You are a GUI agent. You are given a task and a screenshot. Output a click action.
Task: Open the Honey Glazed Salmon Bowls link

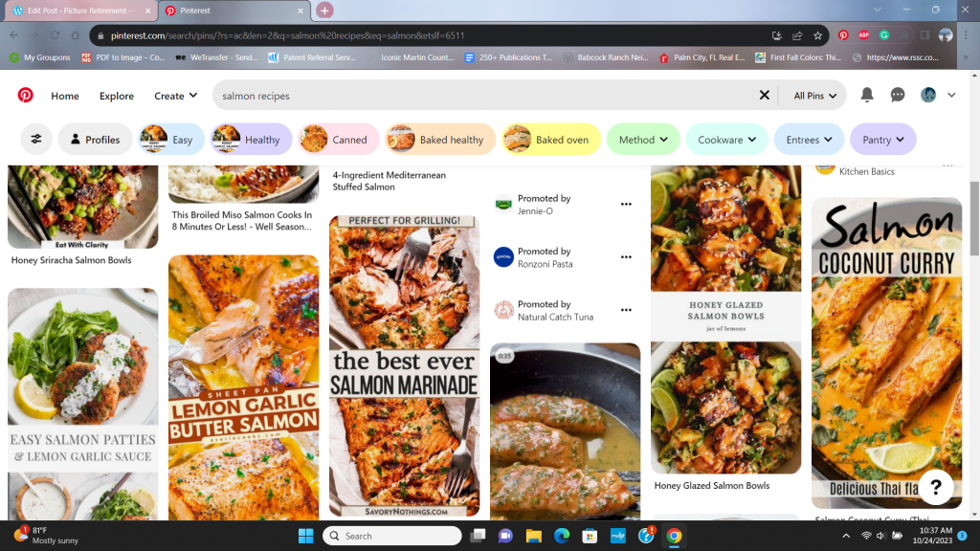coord(712,486)
